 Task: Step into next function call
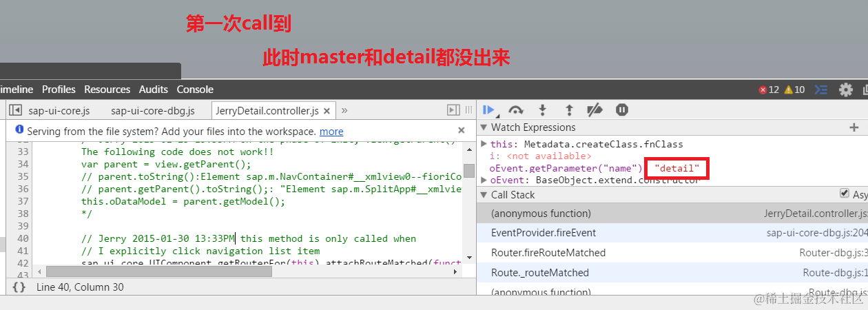tap(543, 110)
